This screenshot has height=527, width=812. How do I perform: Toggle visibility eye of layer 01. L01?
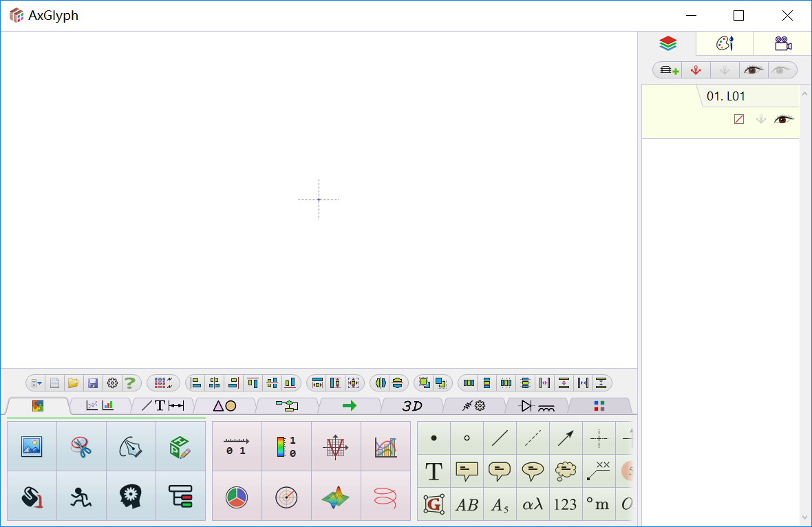coord(784,120)
